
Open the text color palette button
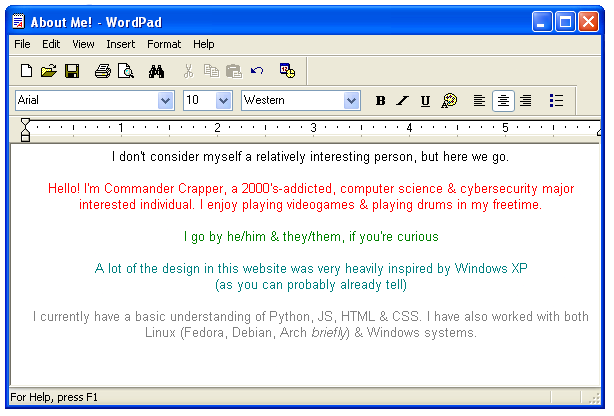[x=449, y=101]
